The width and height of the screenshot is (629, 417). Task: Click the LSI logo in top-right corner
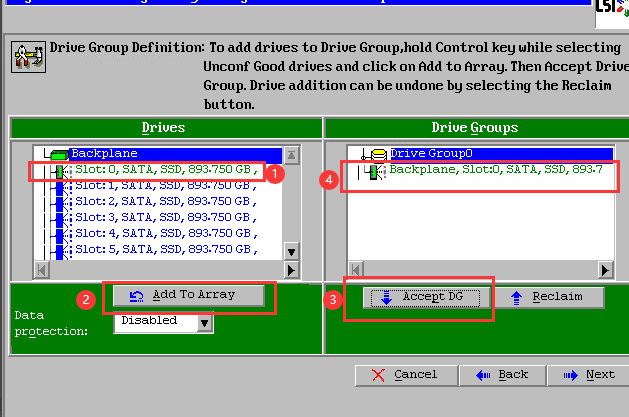pyautogui.click(x=610, y=8)
